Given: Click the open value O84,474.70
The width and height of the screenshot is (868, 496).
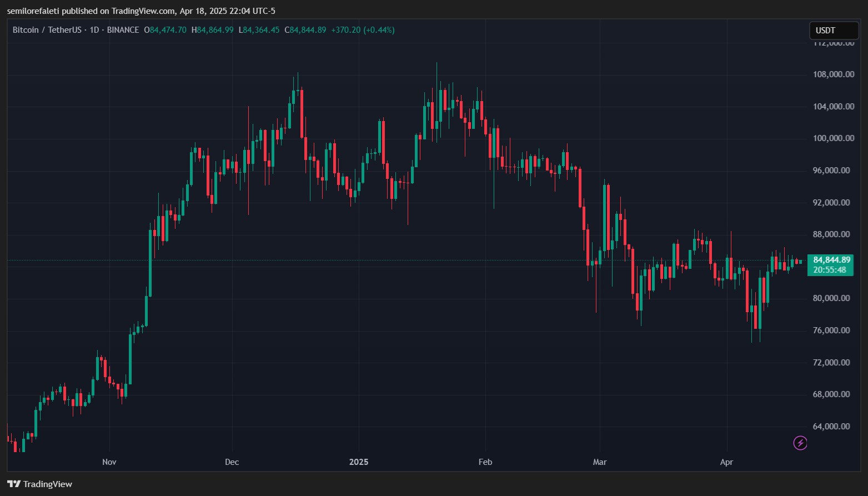Looking at the screenshot, I should point(165,30).
